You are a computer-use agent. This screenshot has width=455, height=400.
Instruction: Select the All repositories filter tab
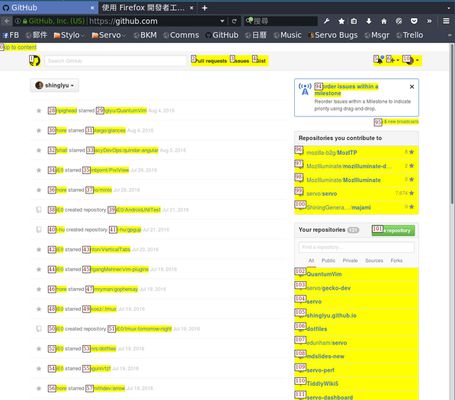311,260
